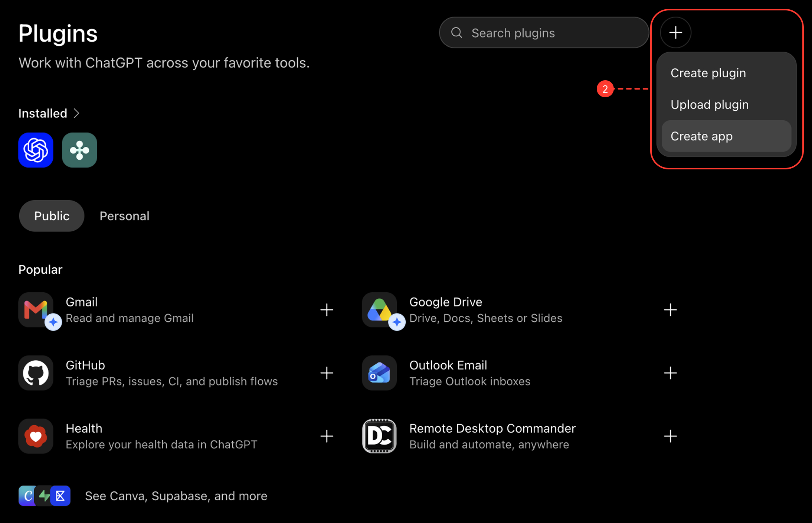812x523 pixels.
Task: Switch to the Personal tab
Action: coord(124,216)
